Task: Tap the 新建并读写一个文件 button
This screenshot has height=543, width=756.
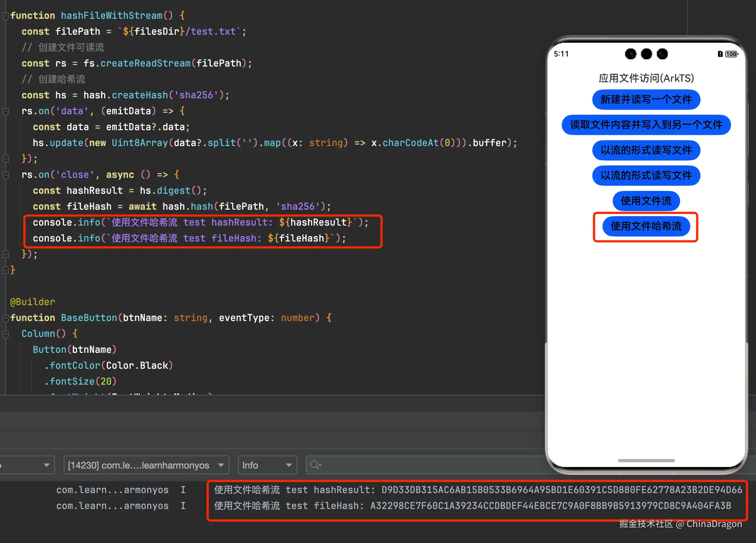Action: tap(646, 99)
